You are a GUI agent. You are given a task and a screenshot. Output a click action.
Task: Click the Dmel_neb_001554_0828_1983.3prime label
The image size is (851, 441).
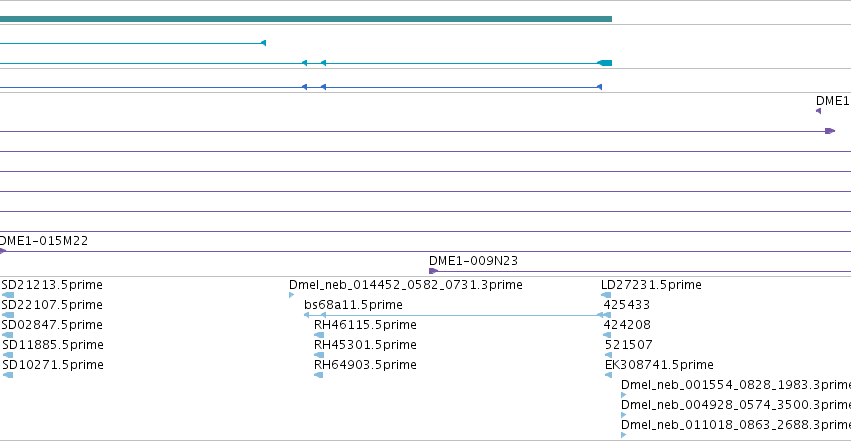[x=736, y=385]
